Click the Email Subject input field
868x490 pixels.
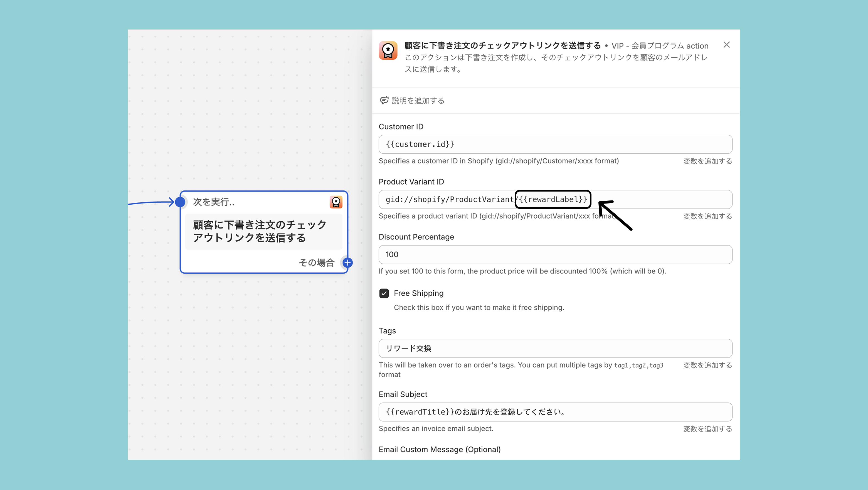click(555, 412)
